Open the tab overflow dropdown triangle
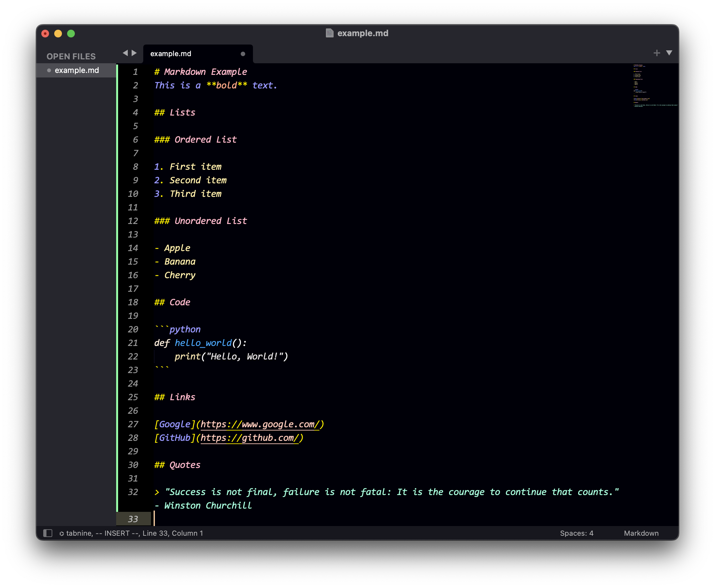This screenshot has width=715, height=588. [669, 53]
